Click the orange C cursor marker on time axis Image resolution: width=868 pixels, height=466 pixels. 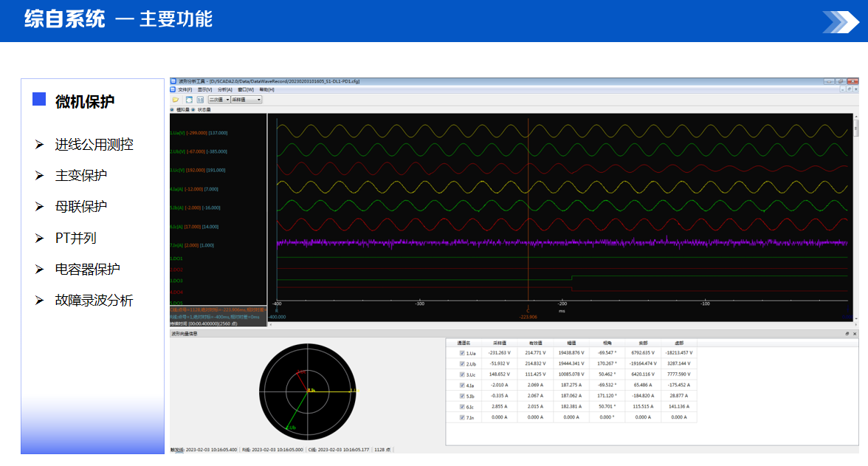[x=528, y=312]
